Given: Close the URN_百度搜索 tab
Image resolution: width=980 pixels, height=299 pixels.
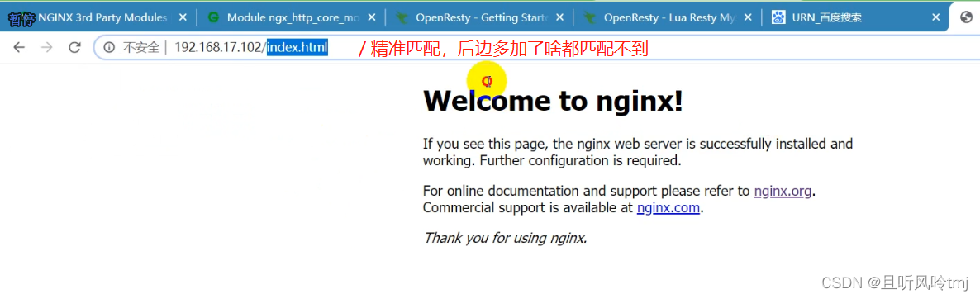Looking at the screenshot, I should [x=935, y=17].
